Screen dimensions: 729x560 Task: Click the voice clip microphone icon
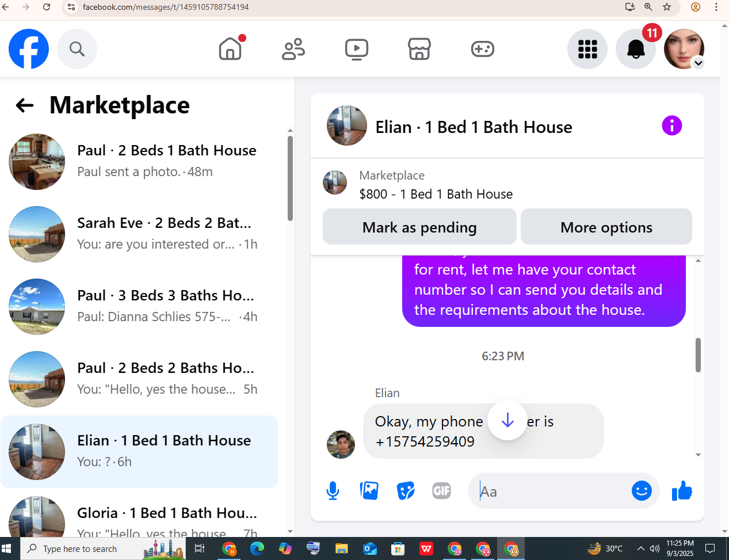click(333, 491)
